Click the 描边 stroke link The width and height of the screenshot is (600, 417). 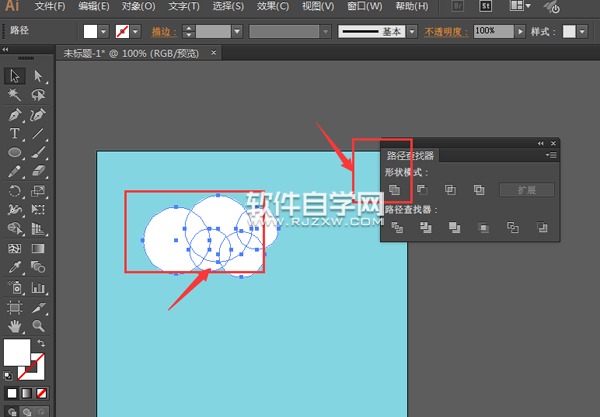point(164,31)
